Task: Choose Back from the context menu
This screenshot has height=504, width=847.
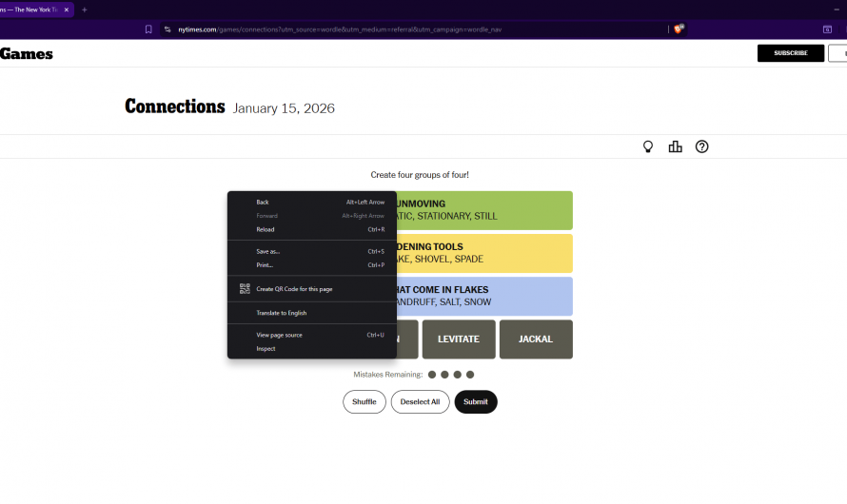Action: click(x=263, y=203)
